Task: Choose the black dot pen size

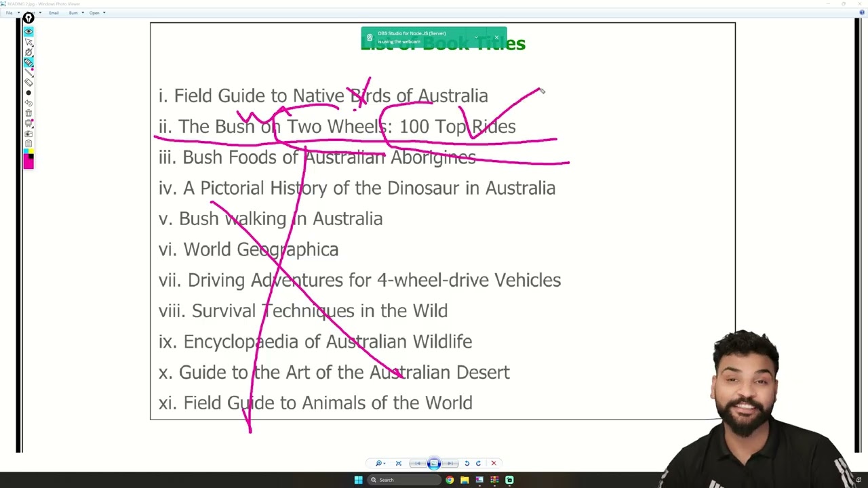Action: [28, 93]
